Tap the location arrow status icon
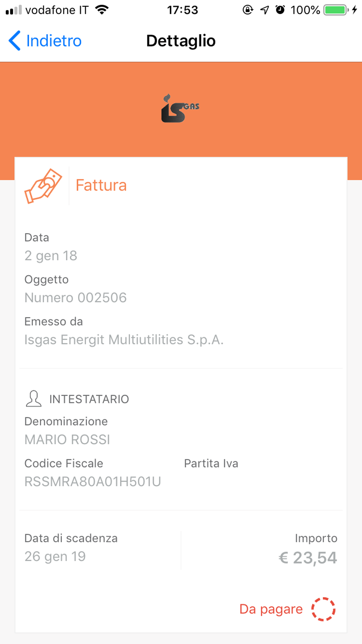Screen dimensions: 362x644 pyautogui.click(x=264, y=10)
